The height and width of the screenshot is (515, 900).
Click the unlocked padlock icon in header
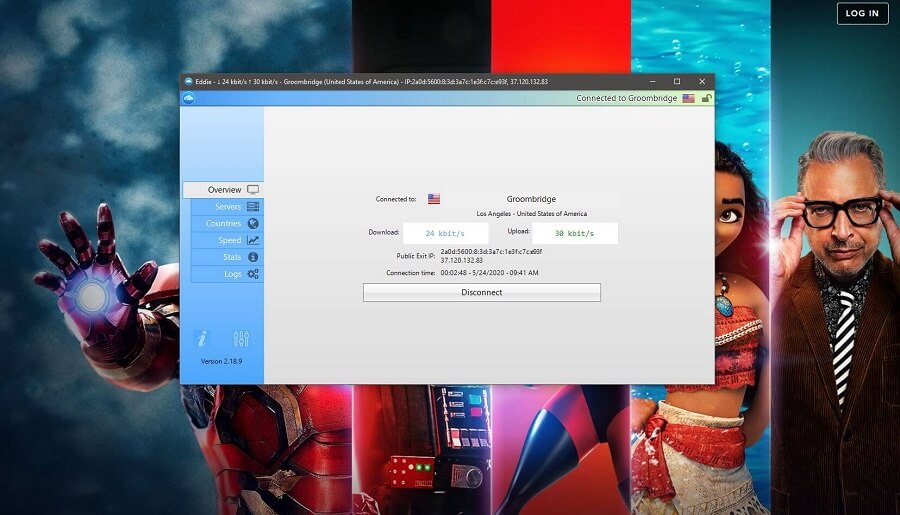707,98
